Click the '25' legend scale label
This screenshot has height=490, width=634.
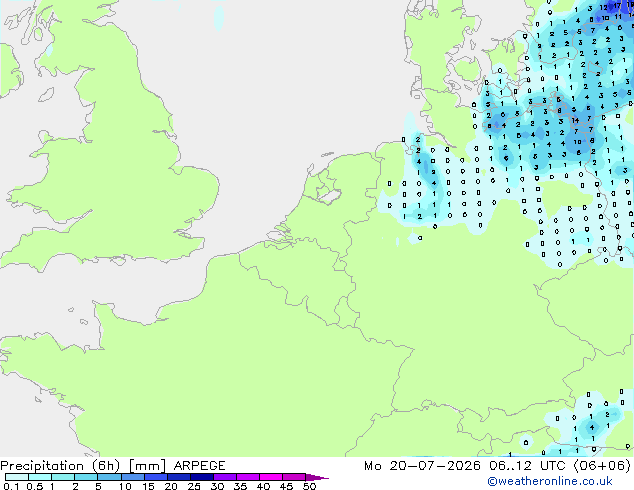pyautogui.click(x=194, y=486)
